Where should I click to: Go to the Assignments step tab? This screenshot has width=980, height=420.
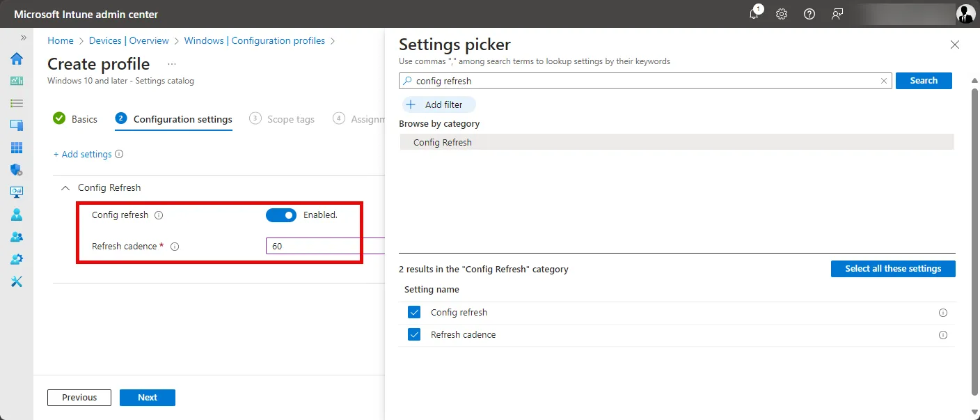tap(358, 119)
